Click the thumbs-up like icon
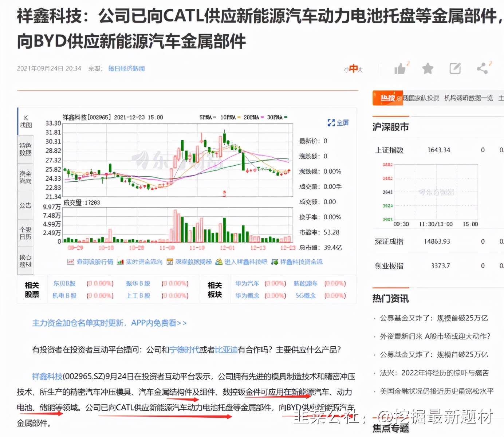504x437 pixels. (400, 68)
